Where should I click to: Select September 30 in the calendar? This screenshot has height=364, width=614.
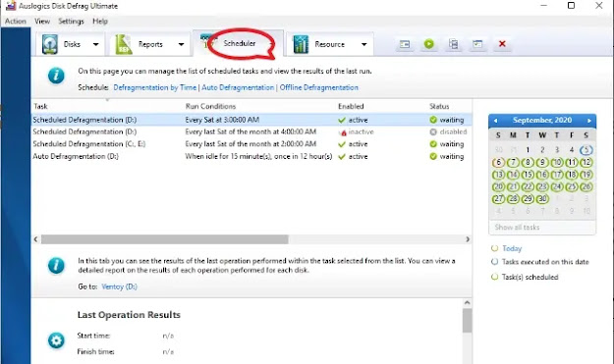[542, 198]
